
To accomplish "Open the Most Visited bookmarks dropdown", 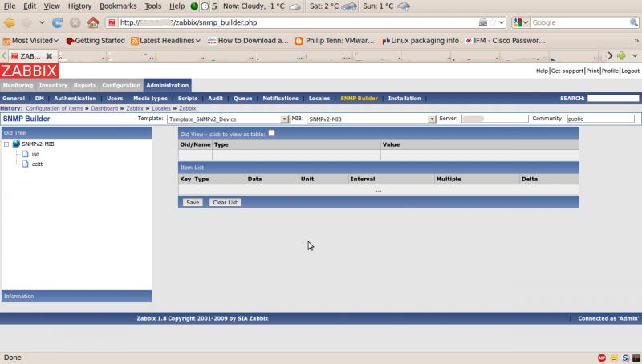I will (x=31, y=41).
